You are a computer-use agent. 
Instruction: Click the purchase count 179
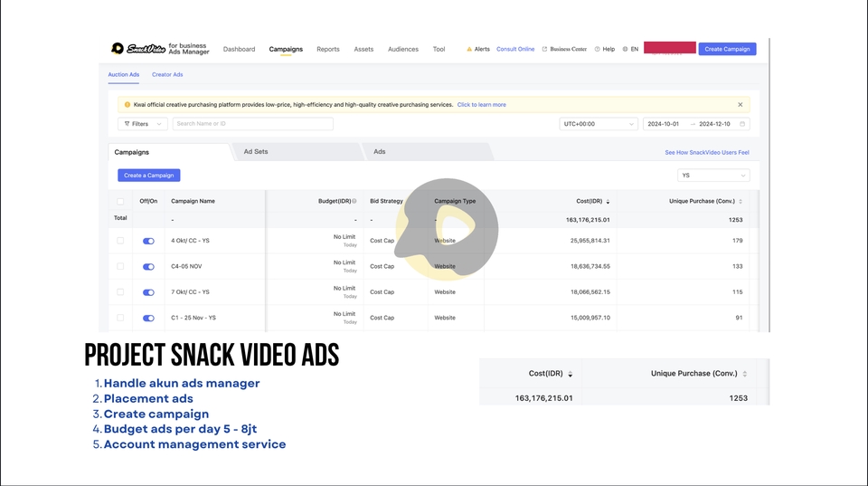[738, 241]
